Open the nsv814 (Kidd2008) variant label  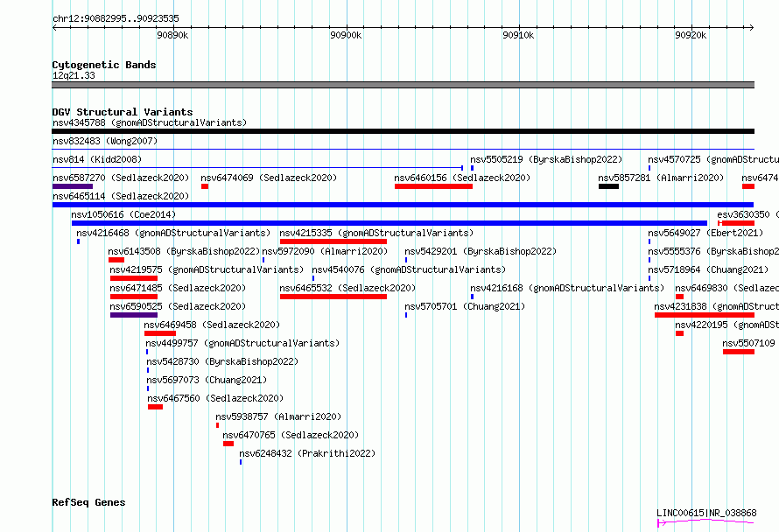pos(97,159)
